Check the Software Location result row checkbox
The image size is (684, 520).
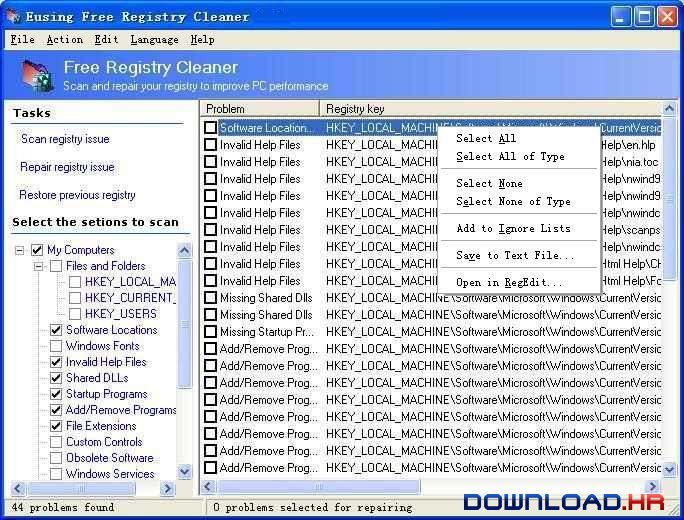point(210,128)
